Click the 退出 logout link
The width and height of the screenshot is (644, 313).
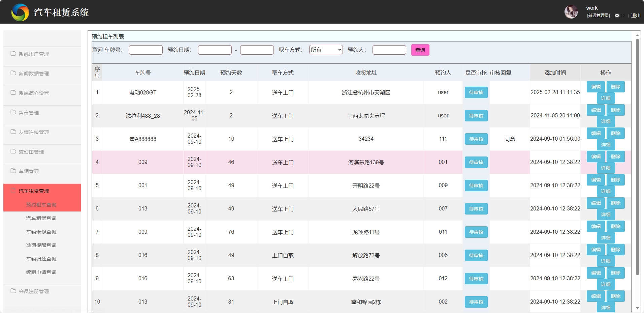click(635, 16)
